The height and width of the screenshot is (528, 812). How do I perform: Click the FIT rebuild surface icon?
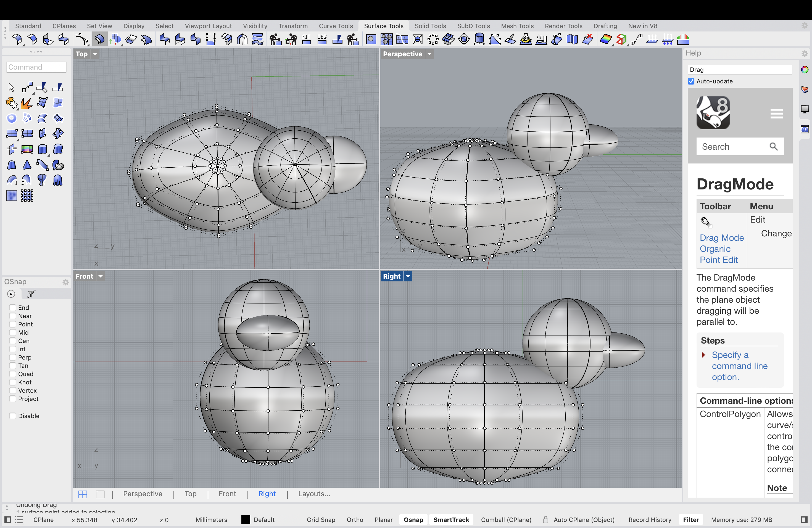[306, 39]
